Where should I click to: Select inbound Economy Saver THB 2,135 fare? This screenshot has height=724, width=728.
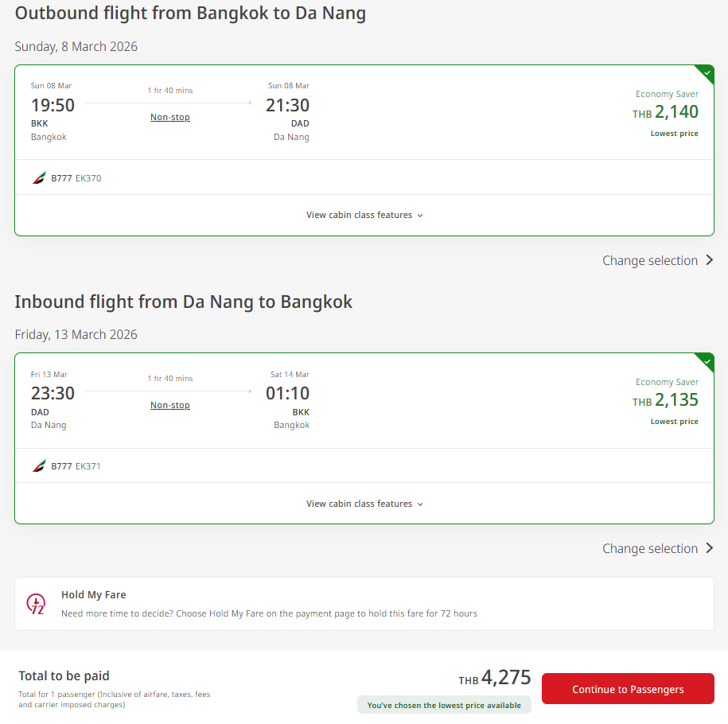point(666,401)
